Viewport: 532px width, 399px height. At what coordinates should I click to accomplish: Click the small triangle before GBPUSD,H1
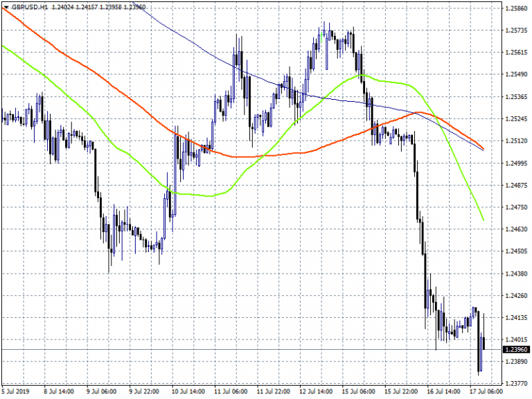(x=6, y=7)
